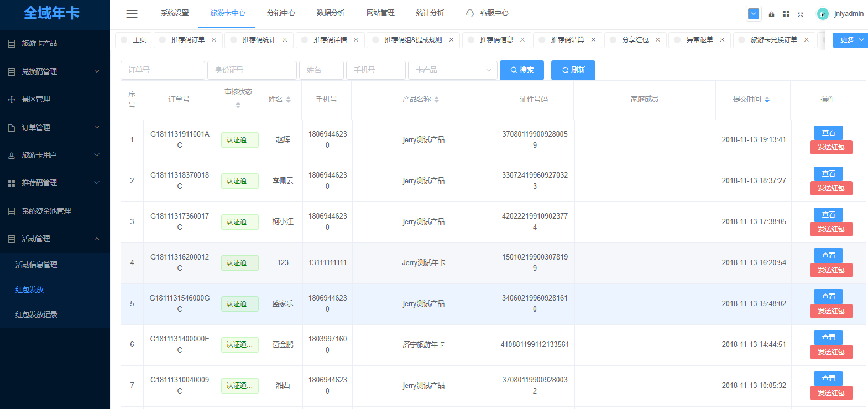
Task: Click the 景区管理 sidebar icon
Action: [x=12, y=100]
